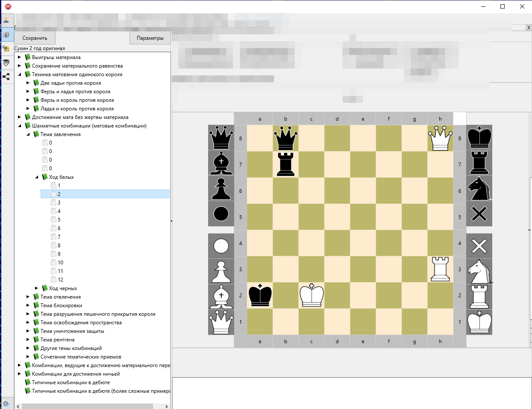Select the white knight palette piece
The image size is (532, 409).
pos(479,271)
